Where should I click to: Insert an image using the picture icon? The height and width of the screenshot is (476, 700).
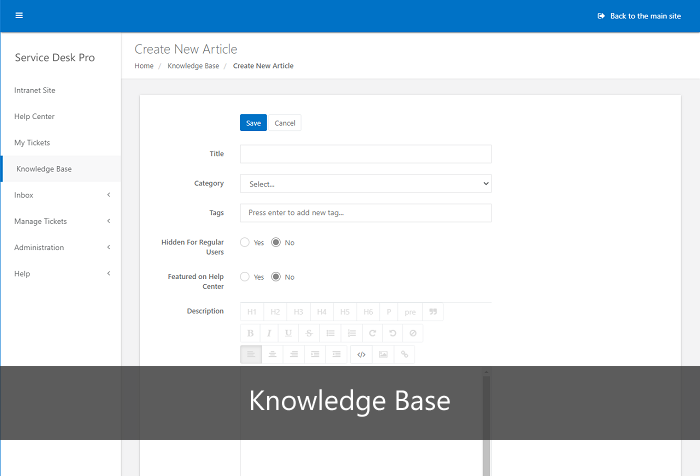(x=383, y=355)
